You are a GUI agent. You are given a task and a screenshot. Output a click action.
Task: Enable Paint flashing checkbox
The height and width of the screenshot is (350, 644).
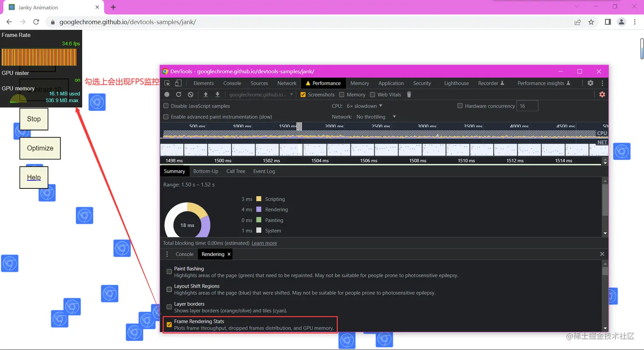pyautogui.click(x=169, y=272)
